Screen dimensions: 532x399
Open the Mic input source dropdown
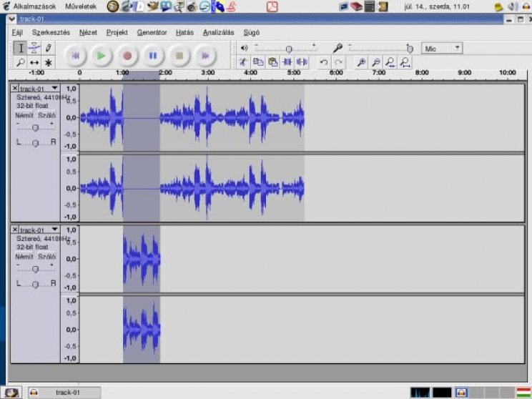442,49
